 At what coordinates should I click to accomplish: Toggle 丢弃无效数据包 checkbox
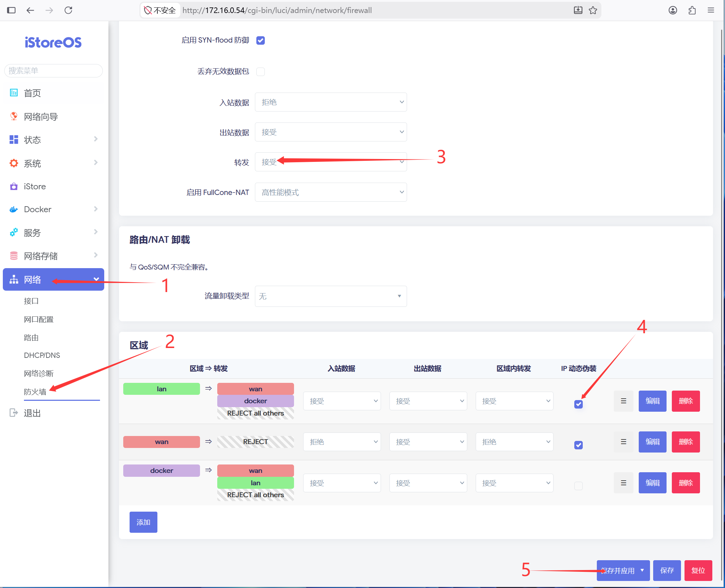pyautogui.click(x=261, y=72)
